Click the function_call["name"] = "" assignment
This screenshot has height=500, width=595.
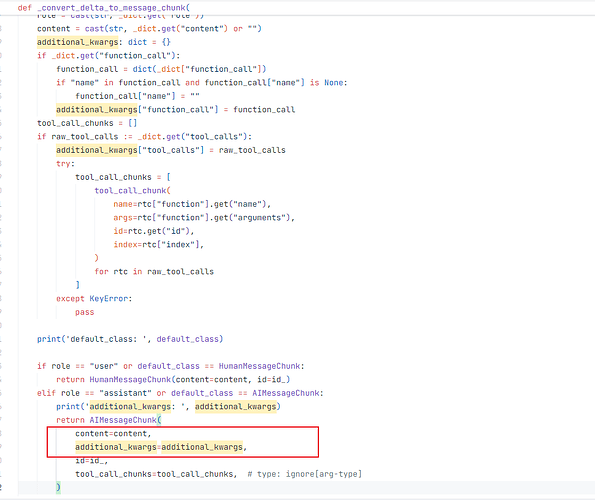[x=137, y=96]
